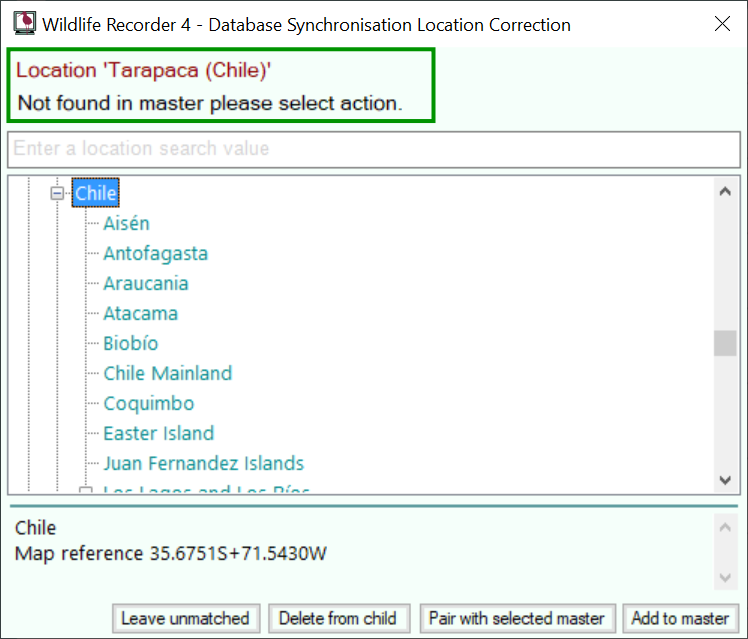
Task: Click the Location 'Tarapaca (Chile)' heading text
Action: [143, 71]
